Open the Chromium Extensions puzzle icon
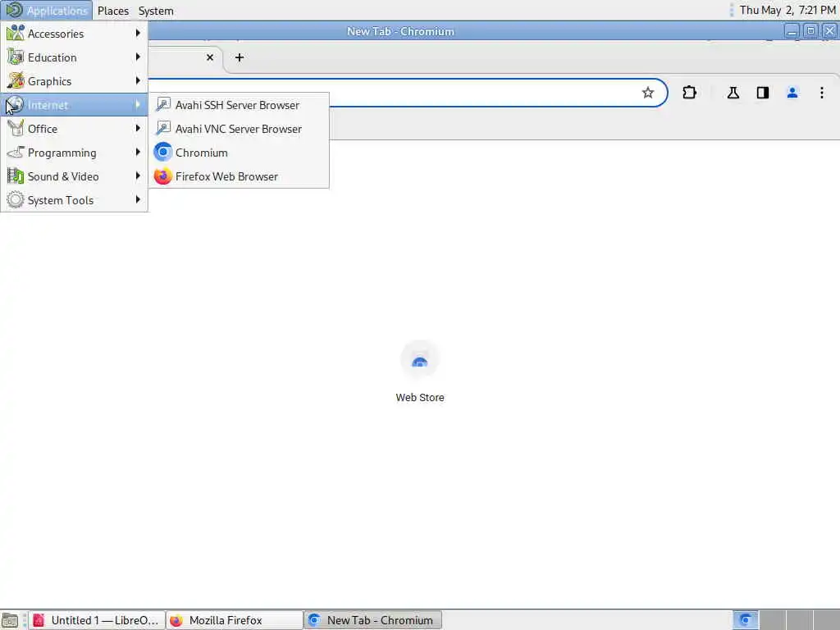 [689, 93]
